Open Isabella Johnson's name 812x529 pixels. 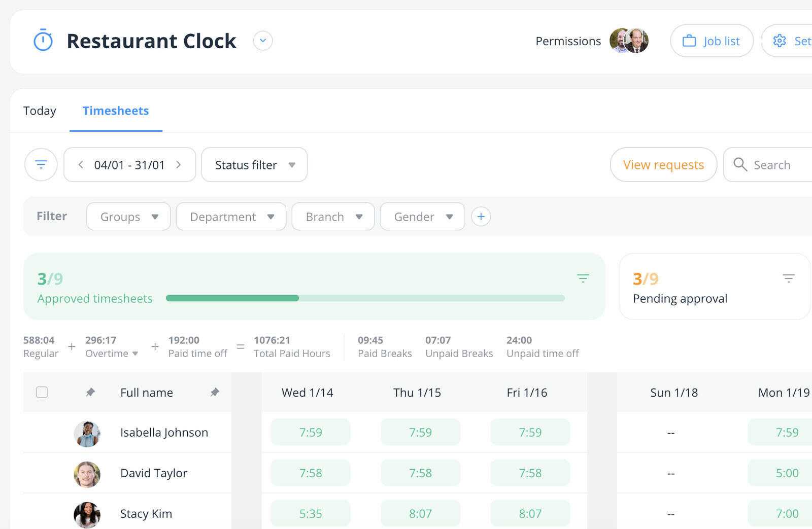coord(164,432)
